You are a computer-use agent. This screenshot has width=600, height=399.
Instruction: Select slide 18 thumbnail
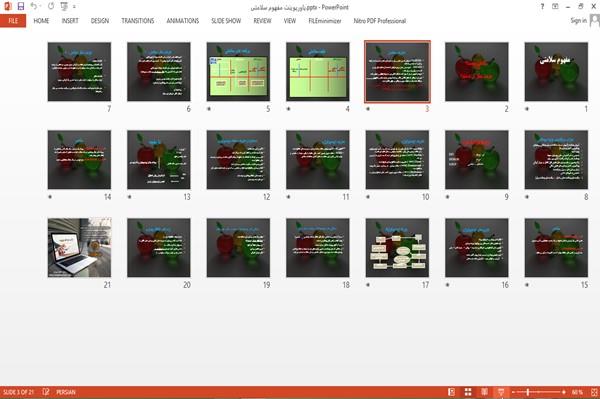coord(318,248)
